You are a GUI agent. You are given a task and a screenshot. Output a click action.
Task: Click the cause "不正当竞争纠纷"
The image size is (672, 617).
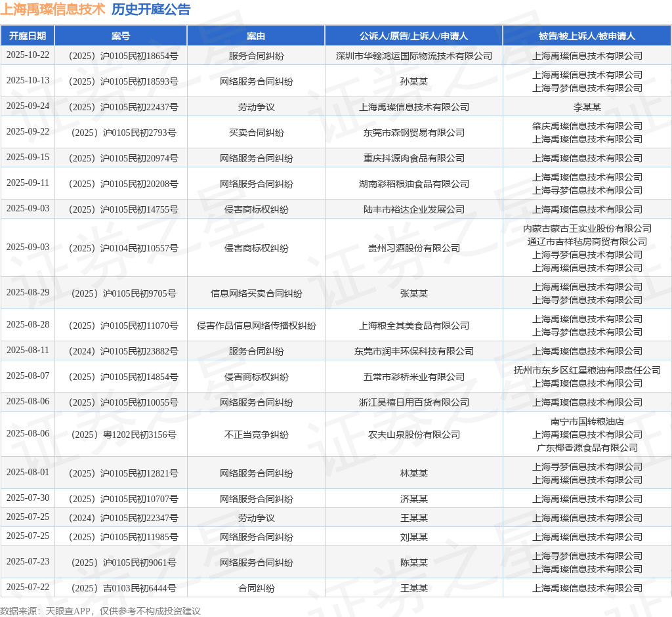257,435
